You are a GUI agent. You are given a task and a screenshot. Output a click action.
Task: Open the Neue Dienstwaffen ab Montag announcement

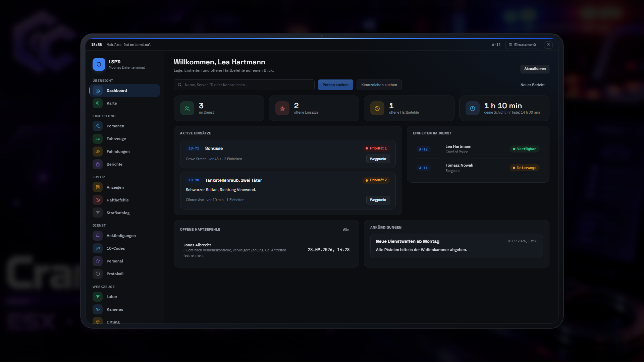click(457, 246)
